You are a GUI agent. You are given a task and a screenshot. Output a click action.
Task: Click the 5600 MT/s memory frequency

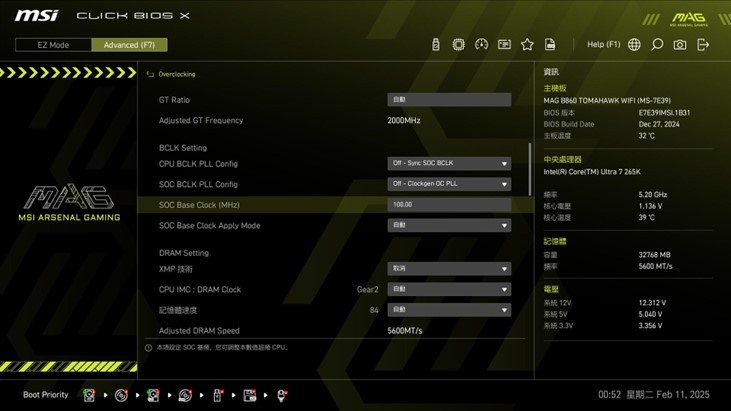click(x=655, y=267)
